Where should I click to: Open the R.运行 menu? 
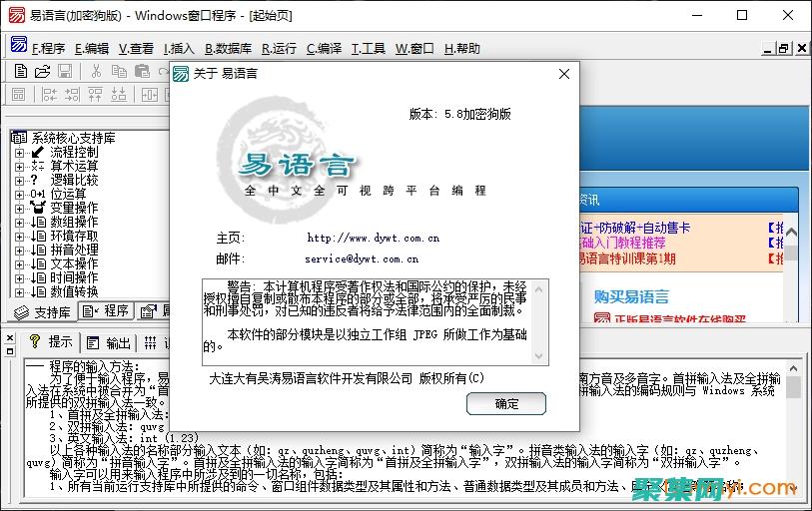(x=279, y=49)
